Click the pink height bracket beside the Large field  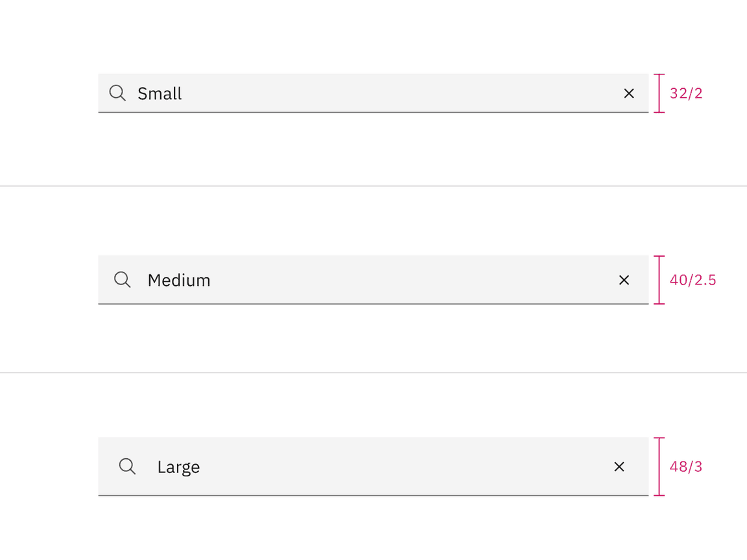click(x=659, y=467)
